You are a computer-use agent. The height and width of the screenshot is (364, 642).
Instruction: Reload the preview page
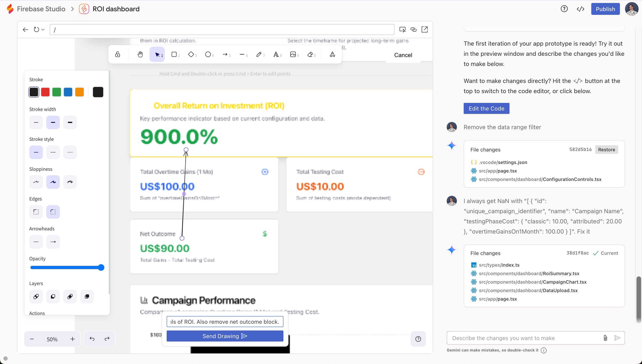[x=37, y=29]
